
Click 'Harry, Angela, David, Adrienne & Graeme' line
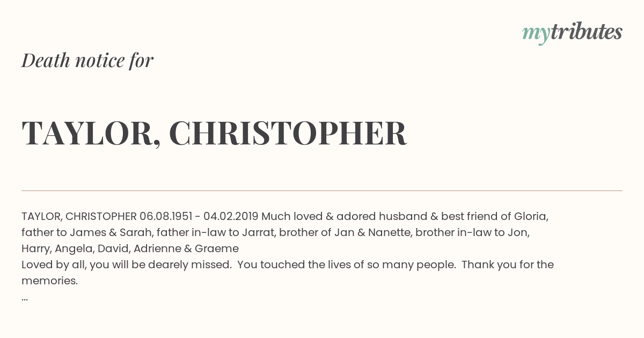[x=130, y=248]
